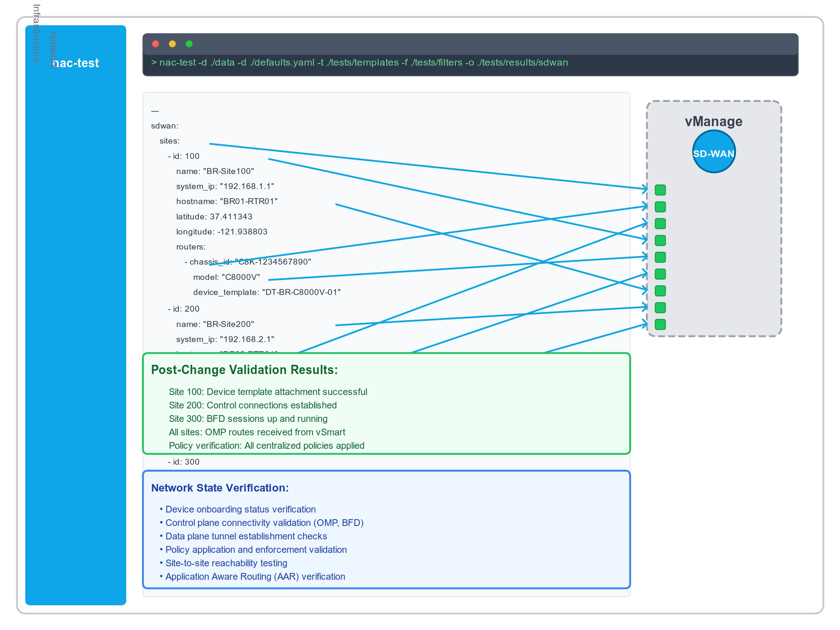Viewport: 840px width, 630px height.
Task: Click the Network State Verification heading
Action: pos(220,488)
